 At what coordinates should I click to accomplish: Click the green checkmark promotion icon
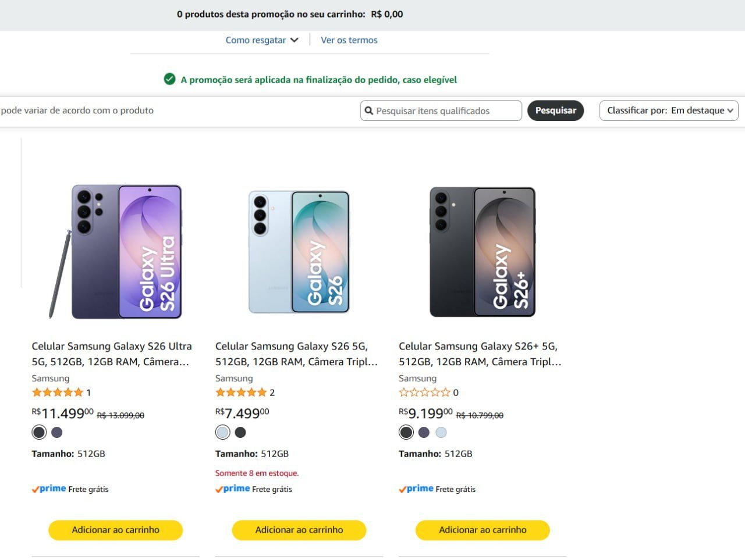pos(169,79)
